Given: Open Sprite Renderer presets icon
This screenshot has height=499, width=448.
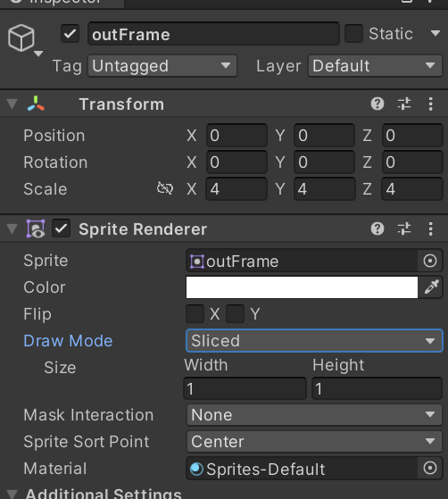Looking at the screenshot, I should point(404,229).
